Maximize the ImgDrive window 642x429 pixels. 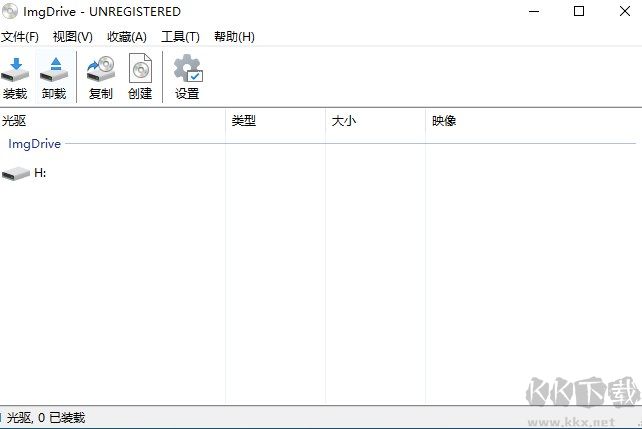click(x=579, y=12)
